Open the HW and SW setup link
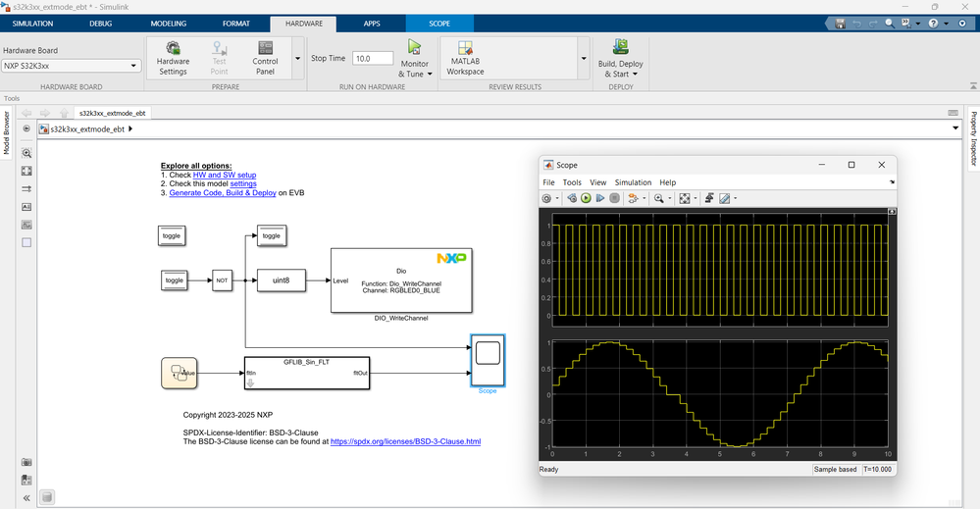Screen dimensions: 980x509 tap(224, 175)
